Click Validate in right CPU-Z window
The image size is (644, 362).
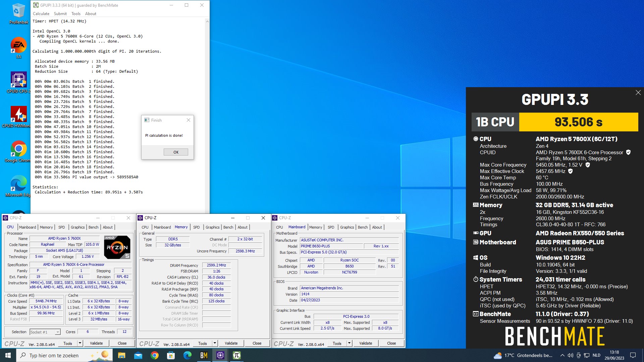tap(366, 343)
